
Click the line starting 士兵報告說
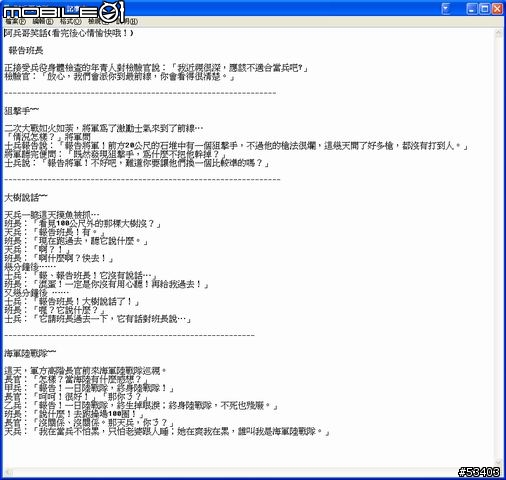click(237, 146)
